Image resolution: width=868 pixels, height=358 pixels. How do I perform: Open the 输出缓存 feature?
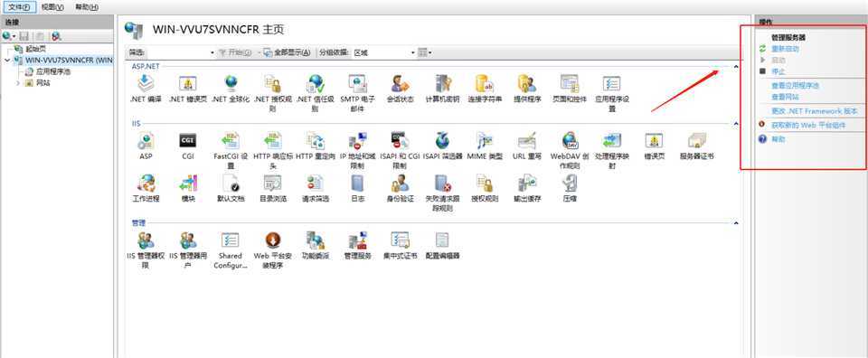pos(527,188)
